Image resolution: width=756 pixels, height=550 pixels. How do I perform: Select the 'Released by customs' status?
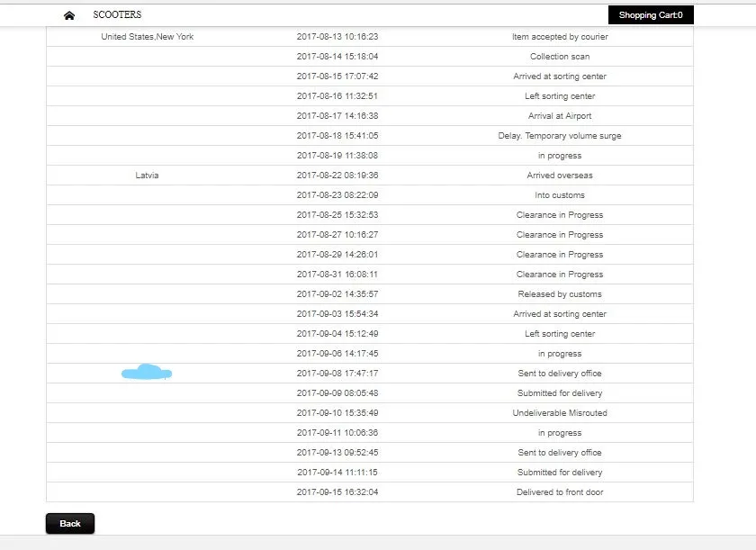coord(560,294)
